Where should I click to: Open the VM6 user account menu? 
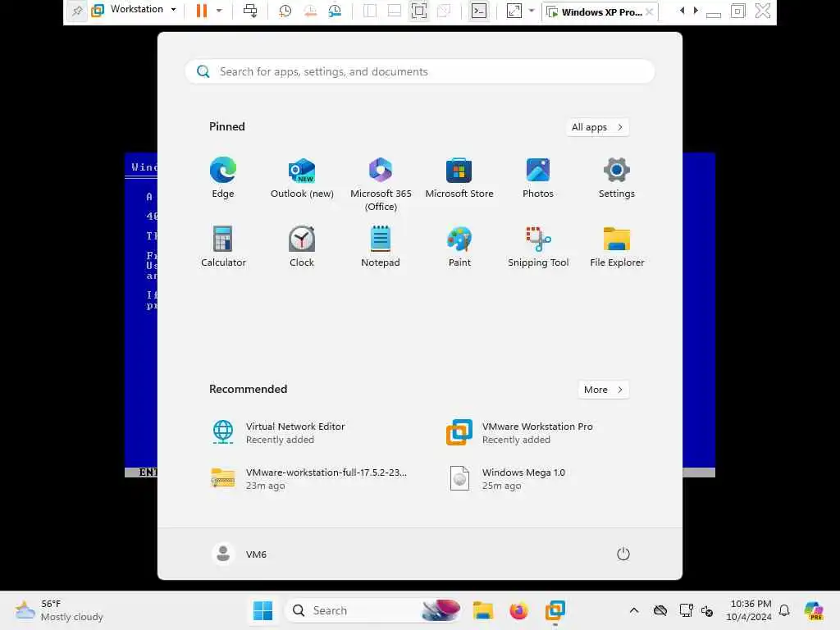pos(239,554)
